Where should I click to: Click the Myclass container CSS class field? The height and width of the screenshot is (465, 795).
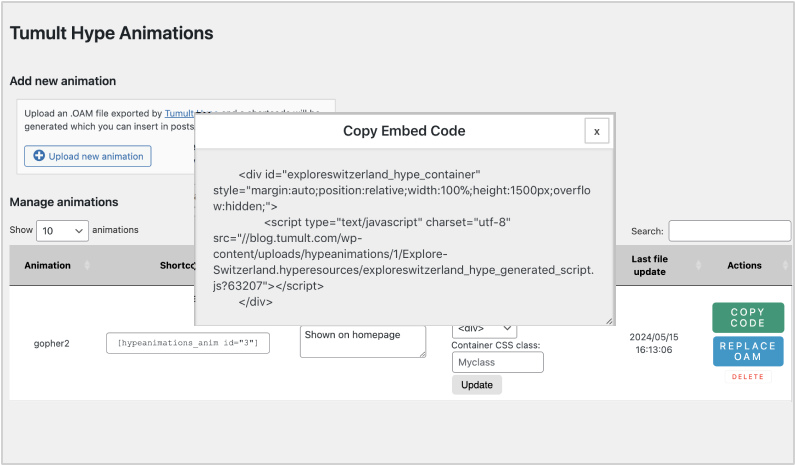point(497,361)
